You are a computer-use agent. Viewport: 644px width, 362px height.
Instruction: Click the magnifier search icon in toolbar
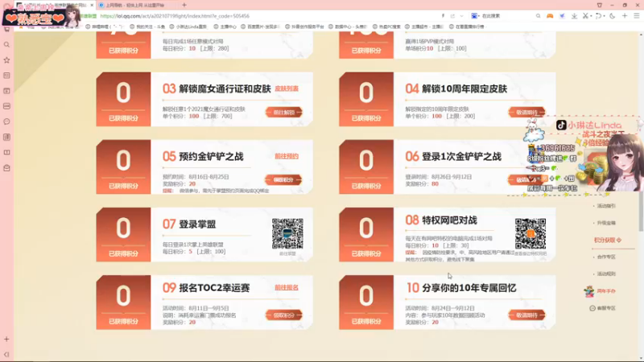pos(538,16)
